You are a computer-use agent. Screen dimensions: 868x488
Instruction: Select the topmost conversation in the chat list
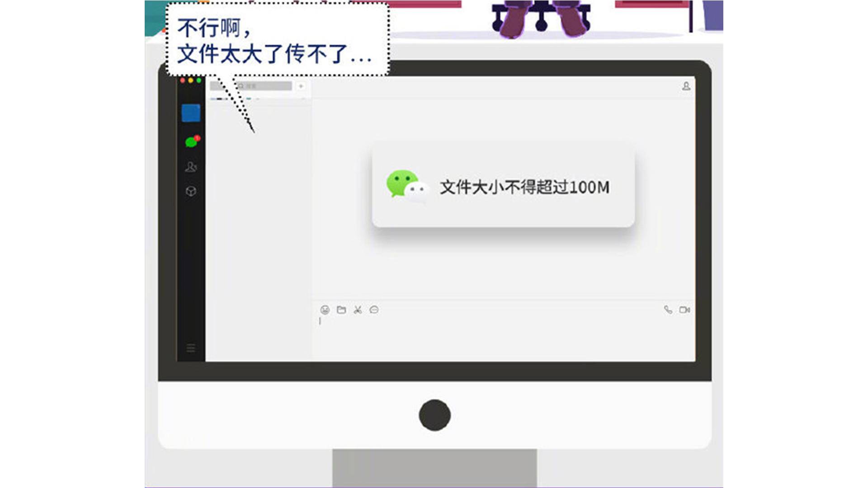(258, 99)
